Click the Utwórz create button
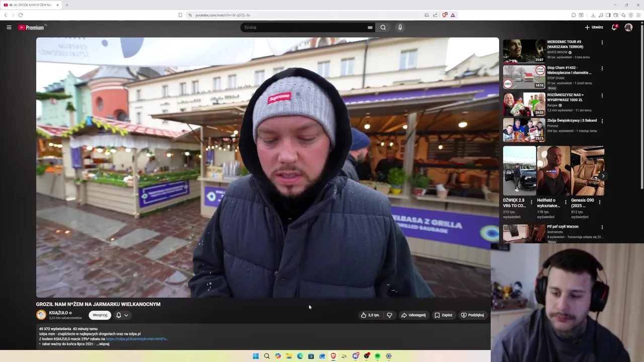The height and width of the screenshot is (362, 644). click(x=594, y=28)
